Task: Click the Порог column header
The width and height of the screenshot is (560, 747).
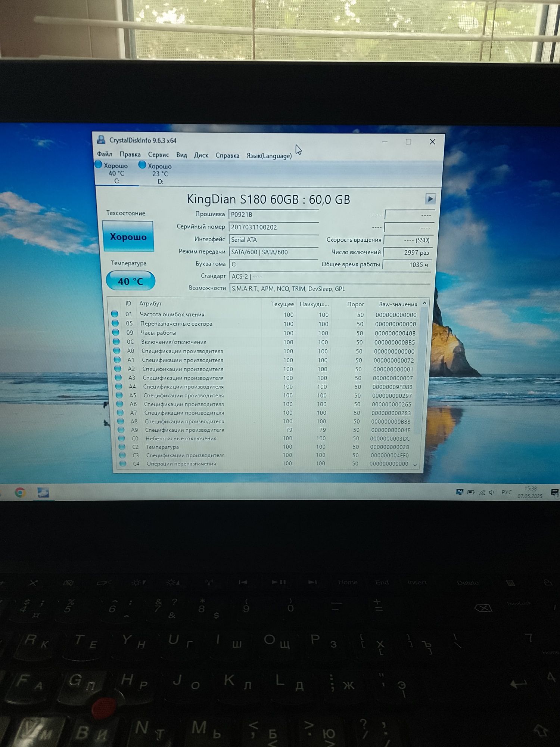Action: click(x=355, y=304)
